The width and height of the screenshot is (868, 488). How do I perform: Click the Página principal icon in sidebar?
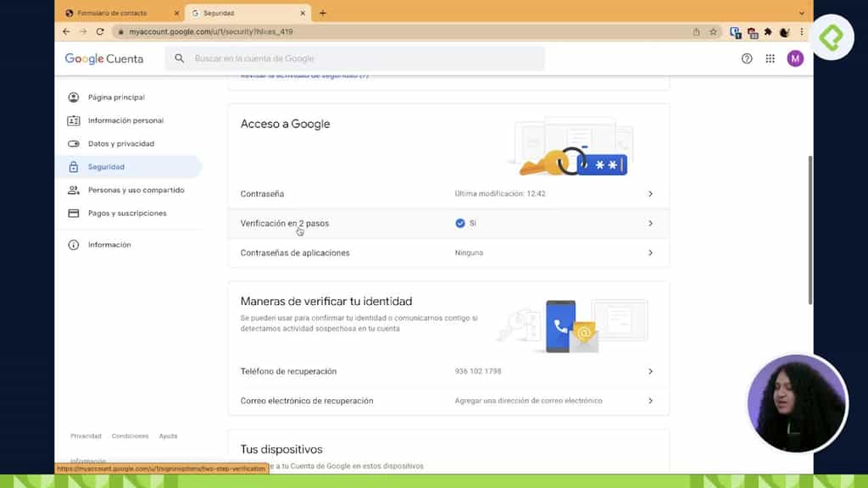75,97
